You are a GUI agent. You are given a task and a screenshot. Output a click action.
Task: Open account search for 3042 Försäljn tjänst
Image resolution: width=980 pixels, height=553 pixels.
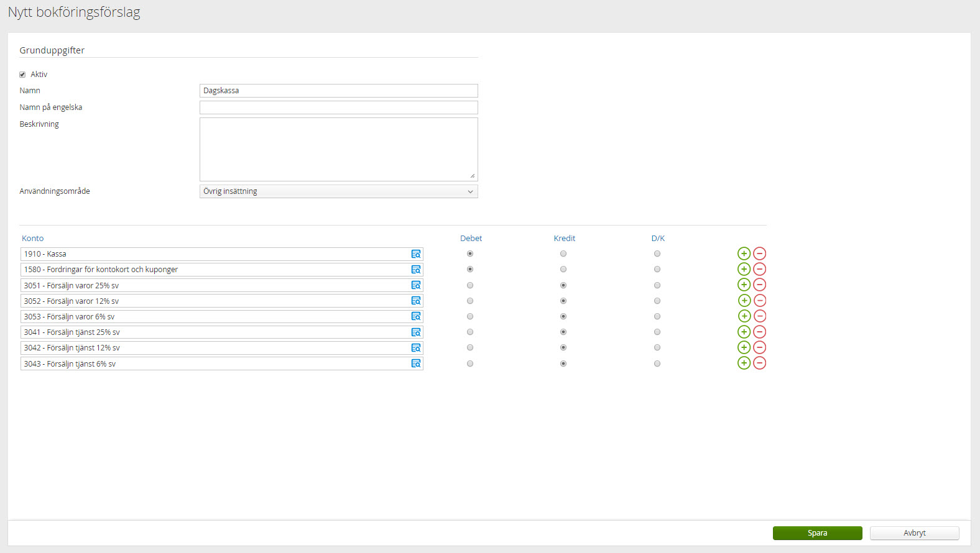click(416, 348)
